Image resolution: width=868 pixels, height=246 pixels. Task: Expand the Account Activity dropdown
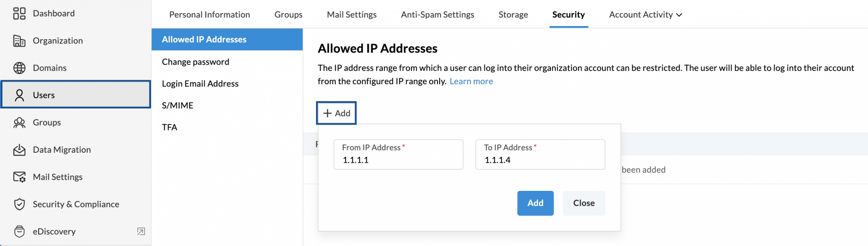[x=645, y=15]
